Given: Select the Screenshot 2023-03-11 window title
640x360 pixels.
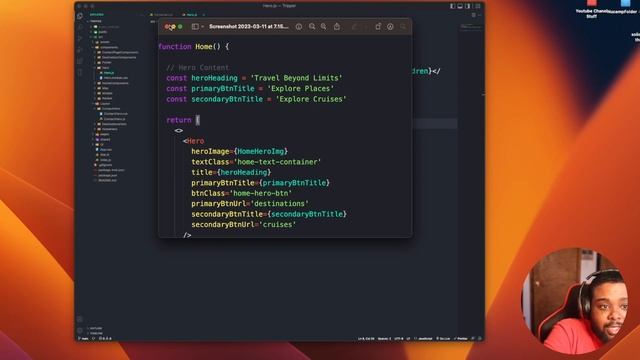Looking at the screenshot, I should coord(249,27).
